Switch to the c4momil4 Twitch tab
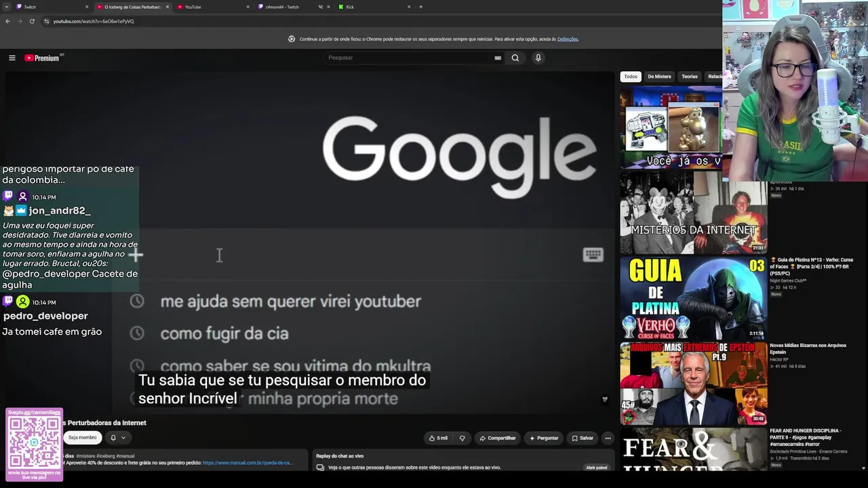 click(x=293, y=7)
